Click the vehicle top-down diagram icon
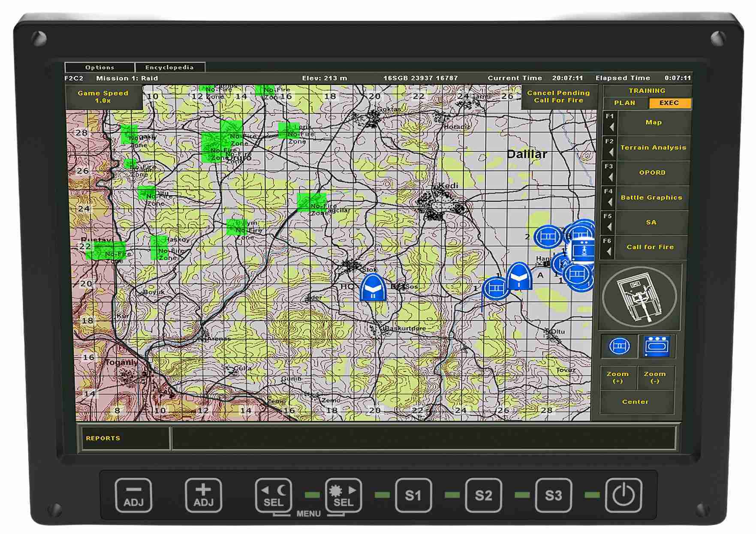756x534 pixels. [x=639, y=297]
